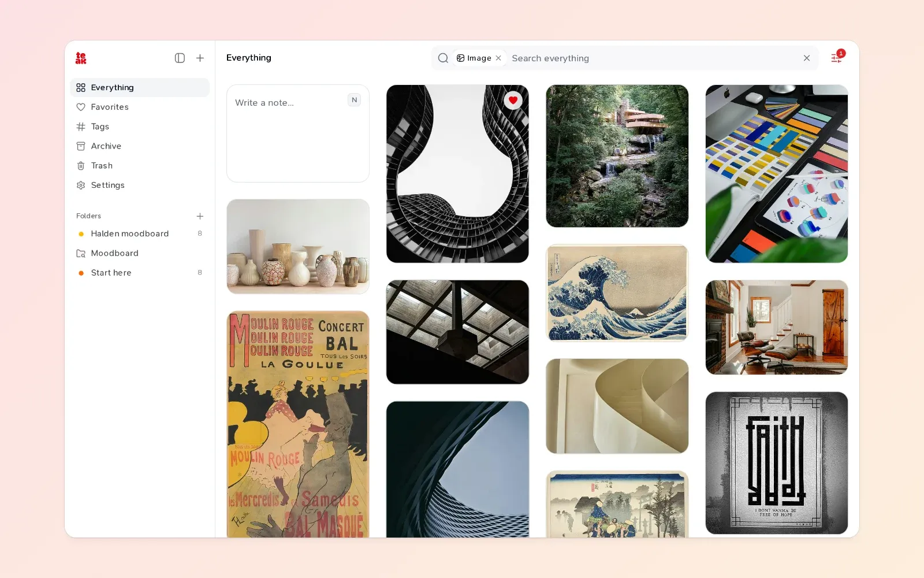924x578 pixels.
Task: Open the Eames lounge chair interior image
Action: point(777,328)
